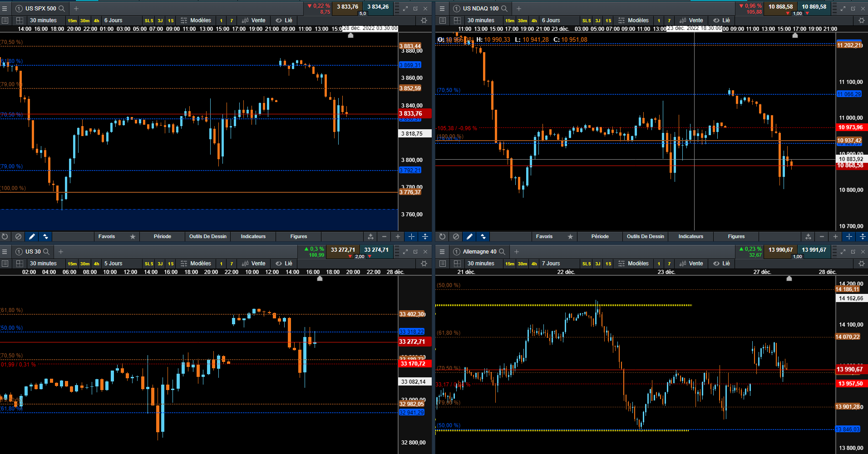Add a new tab next to US SPX 500

tap(76, 9)
